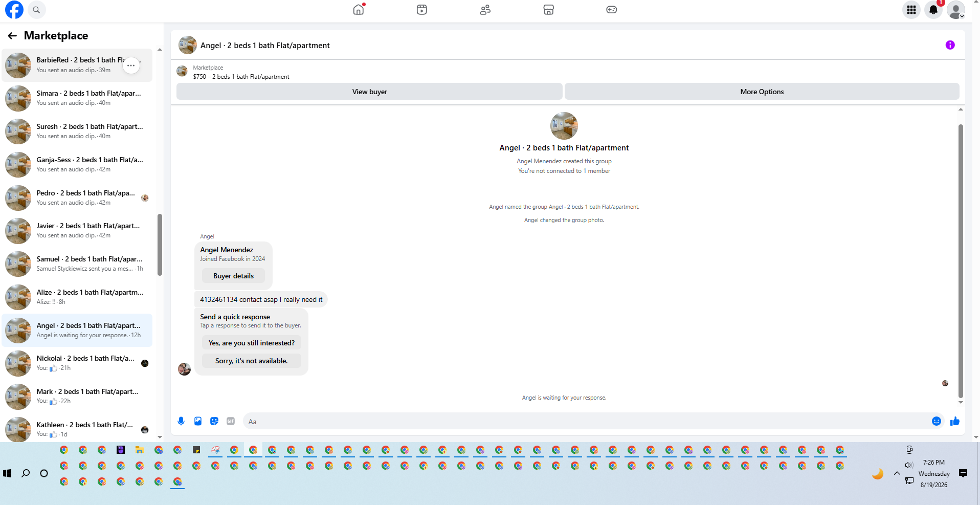Go to the Home feed tab
This screenshot has height=505, width=980.
click(x=359, y=10)
